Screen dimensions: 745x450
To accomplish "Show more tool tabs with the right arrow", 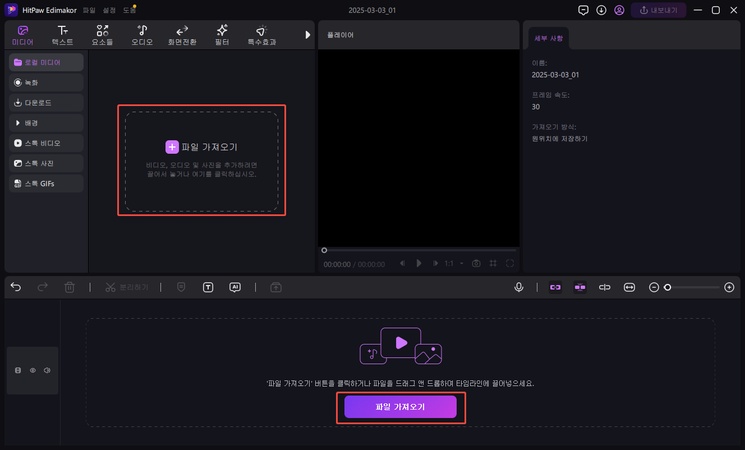I will click(x=307, y=35).
